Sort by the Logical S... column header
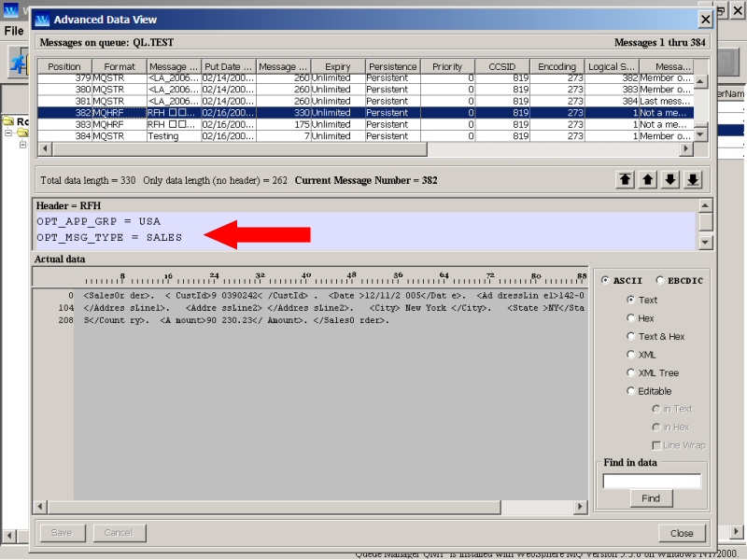This screenshot has height=560, width=747. (x=612, y=66)
